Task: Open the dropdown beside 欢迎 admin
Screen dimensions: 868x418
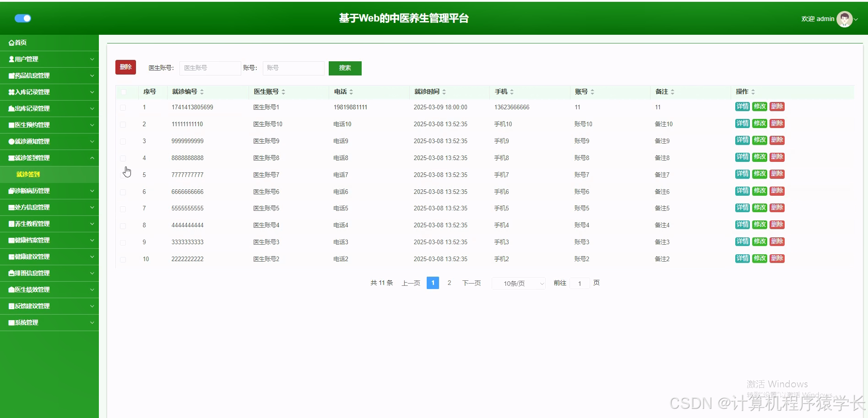Action: click(856, 19)
